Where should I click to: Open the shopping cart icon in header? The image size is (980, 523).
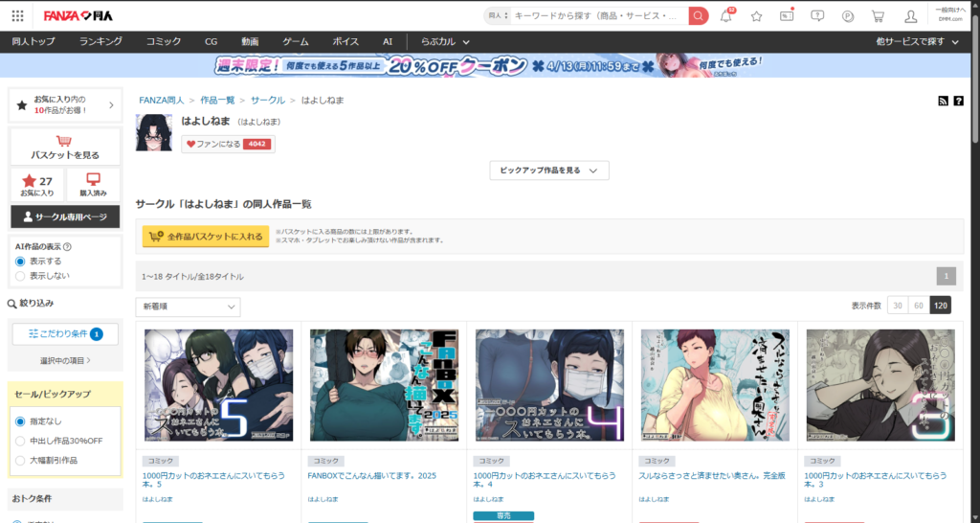879,16
